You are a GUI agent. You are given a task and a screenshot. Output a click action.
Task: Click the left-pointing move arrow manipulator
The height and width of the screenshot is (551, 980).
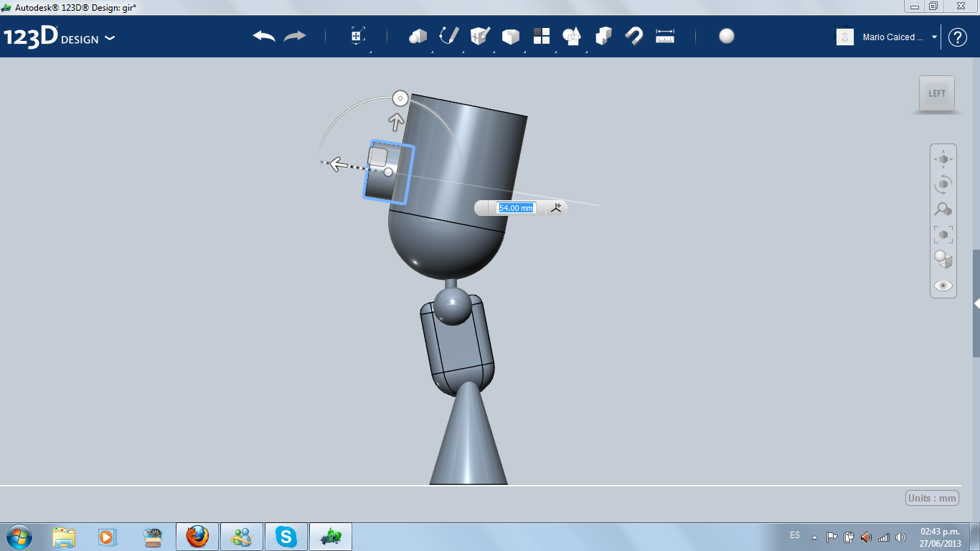click(336, 165)
